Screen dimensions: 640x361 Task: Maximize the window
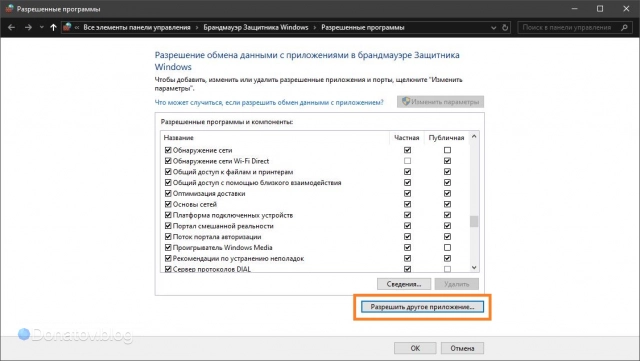point(600,9)
